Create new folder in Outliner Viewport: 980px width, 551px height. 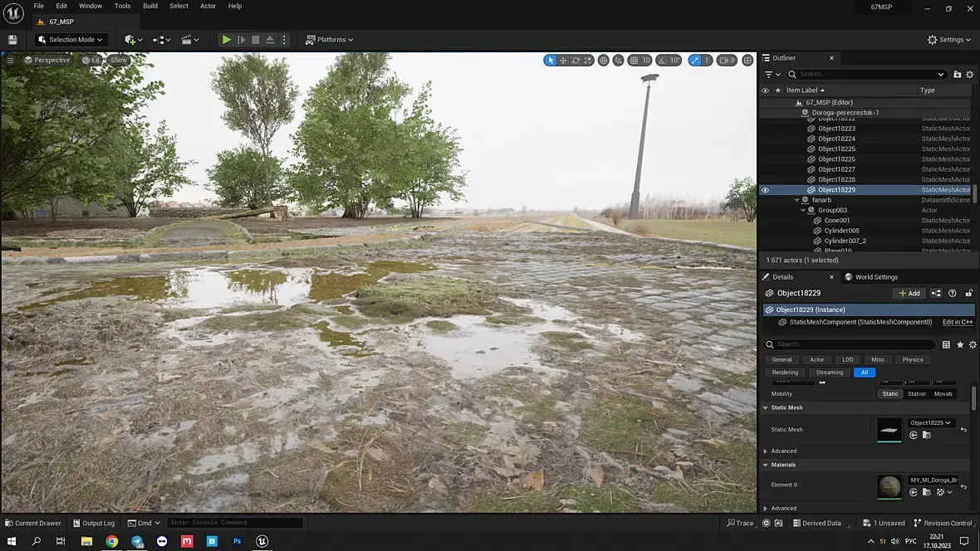click(957, 75)
